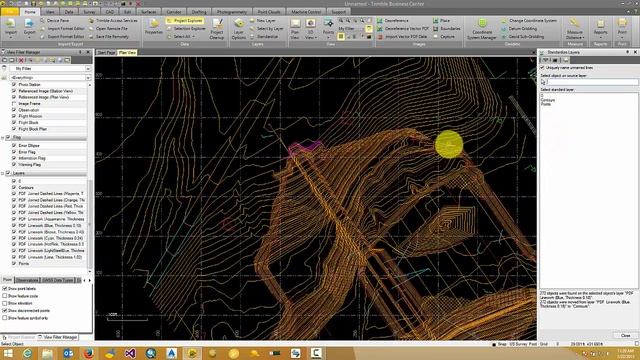Switch to the Survey ribbon tab
The width and height of the screenshot is (640, 360).
coord(89,12)
